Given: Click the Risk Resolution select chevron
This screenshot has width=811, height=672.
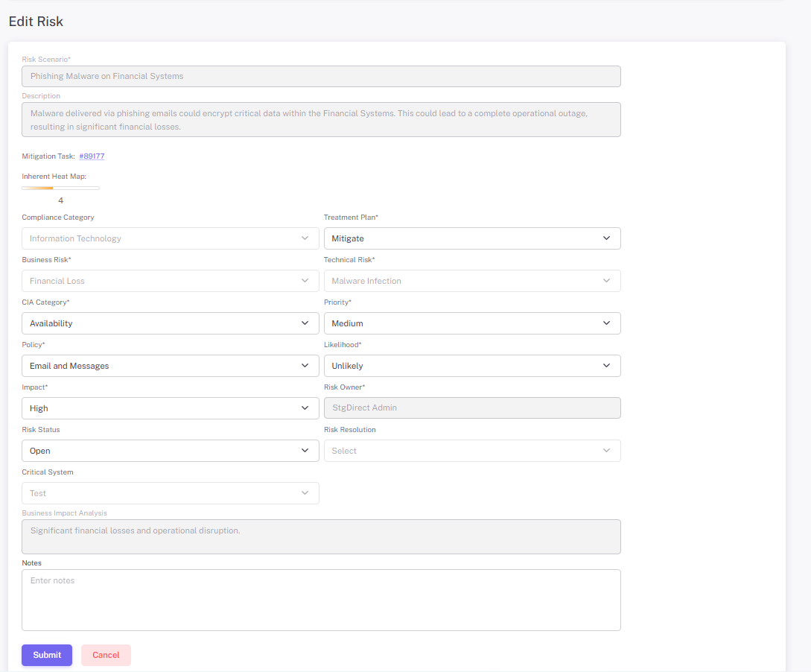Looking at the screenshot, I should click(x=606, y=451).
